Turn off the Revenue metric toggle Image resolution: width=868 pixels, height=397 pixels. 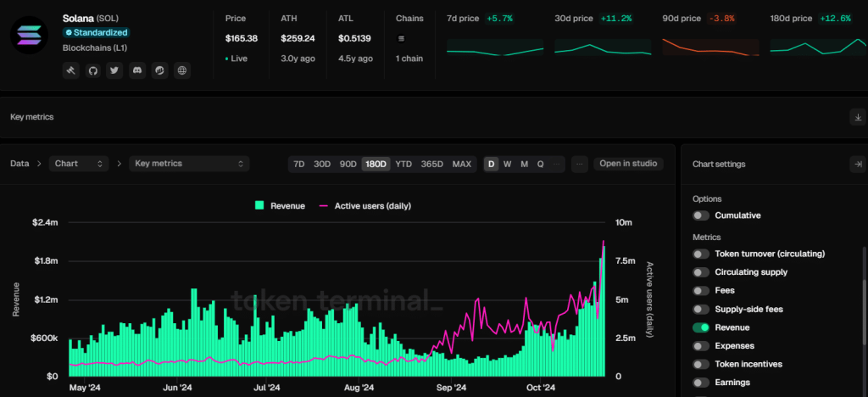coord(701,327)
